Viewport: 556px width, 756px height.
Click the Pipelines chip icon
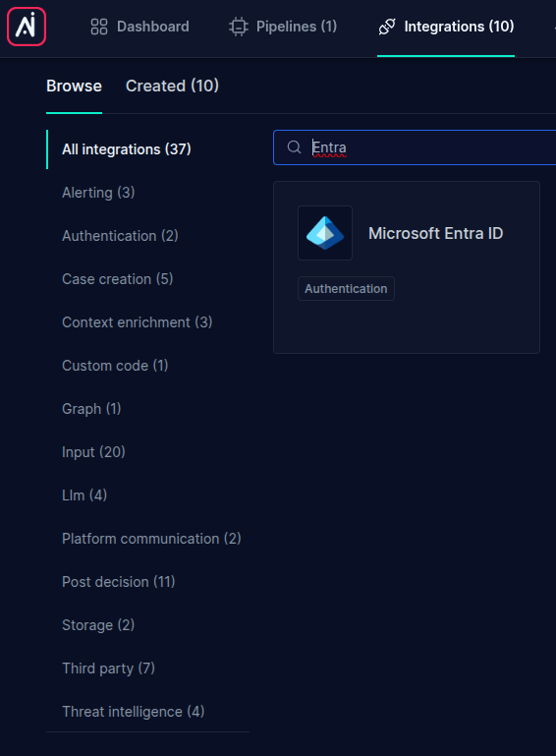tap(239, 27)
